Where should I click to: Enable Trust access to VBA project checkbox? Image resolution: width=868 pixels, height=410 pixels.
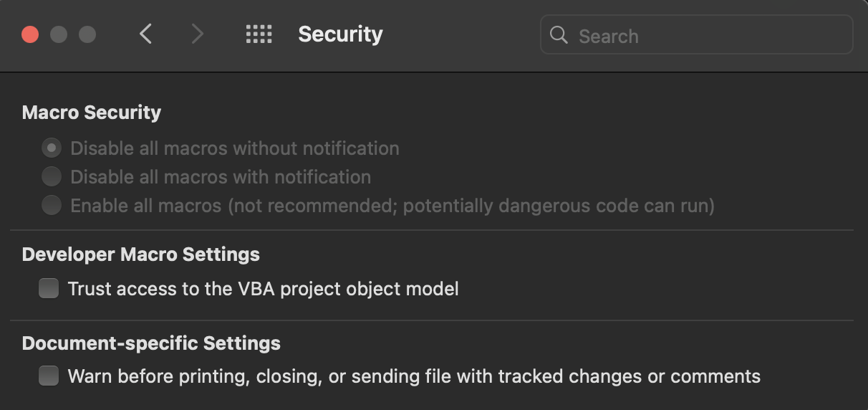coord(49,289)
